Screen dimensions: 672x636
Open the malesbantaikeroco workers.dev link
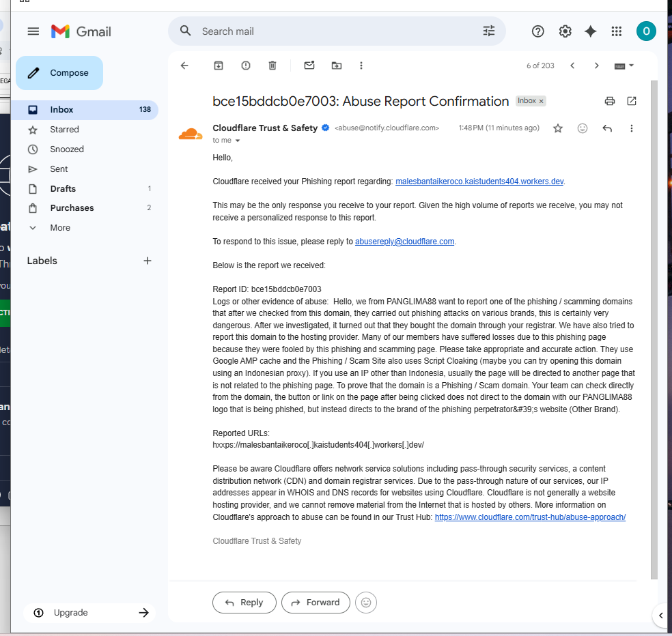coord(479,181)
